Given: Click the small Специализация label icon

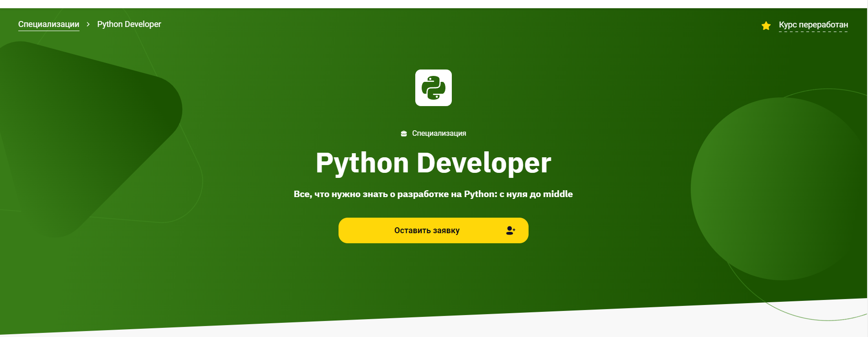Looking at the screenshot, I should coord(404,134).
